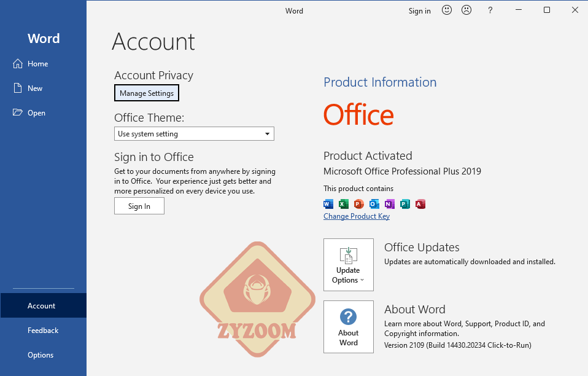588x376 pixels.
Task: Click the Product Activated heading
Action: coord(368,155)
